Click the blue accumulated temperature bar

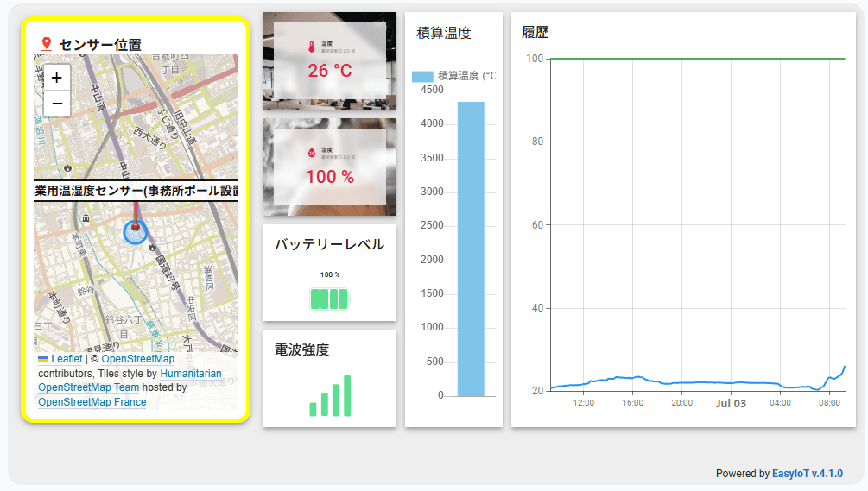click(471, 249)
